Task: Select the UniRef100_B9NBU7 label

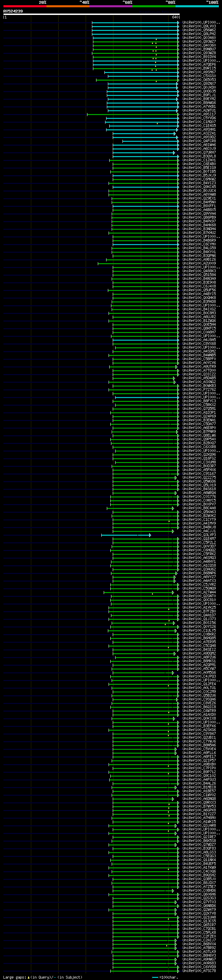Action: [199, 49]
